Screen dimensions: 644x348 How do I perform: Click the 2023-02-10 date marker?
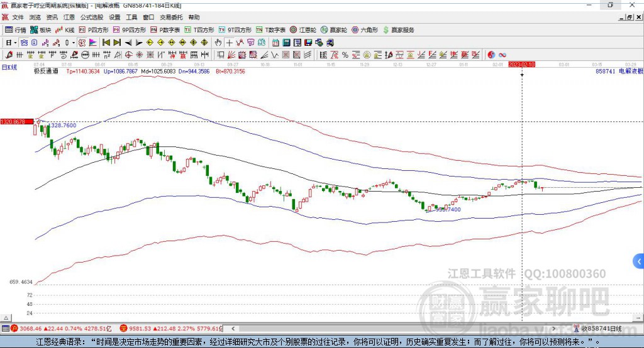tap(521, 65)
